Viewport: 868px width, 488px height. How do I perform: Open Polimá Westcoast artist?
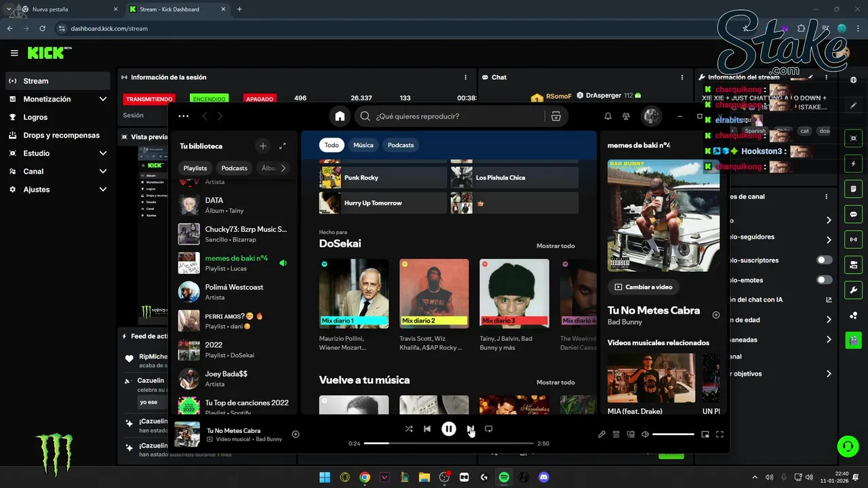click(235, 292)
